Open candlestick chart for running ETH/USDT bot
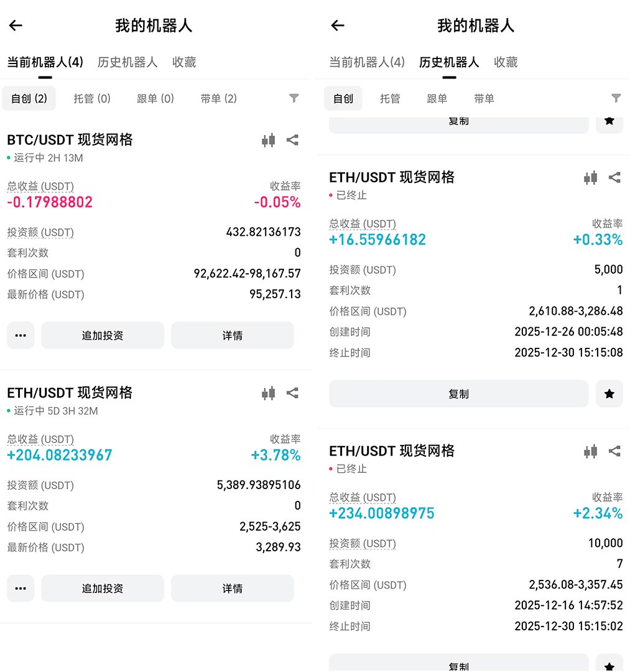The width and height of the screenshot is (630, 672). click(269, 393)
